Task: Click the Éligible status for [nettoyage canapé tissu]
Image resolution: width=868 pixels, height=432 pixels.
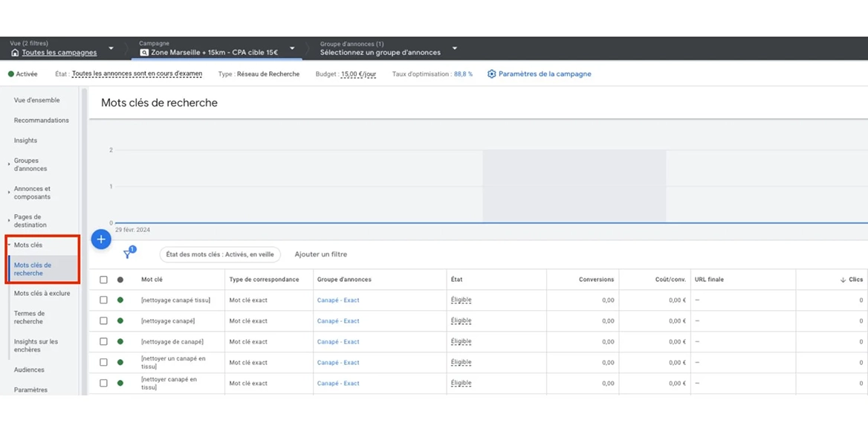Action: (461, 300)
